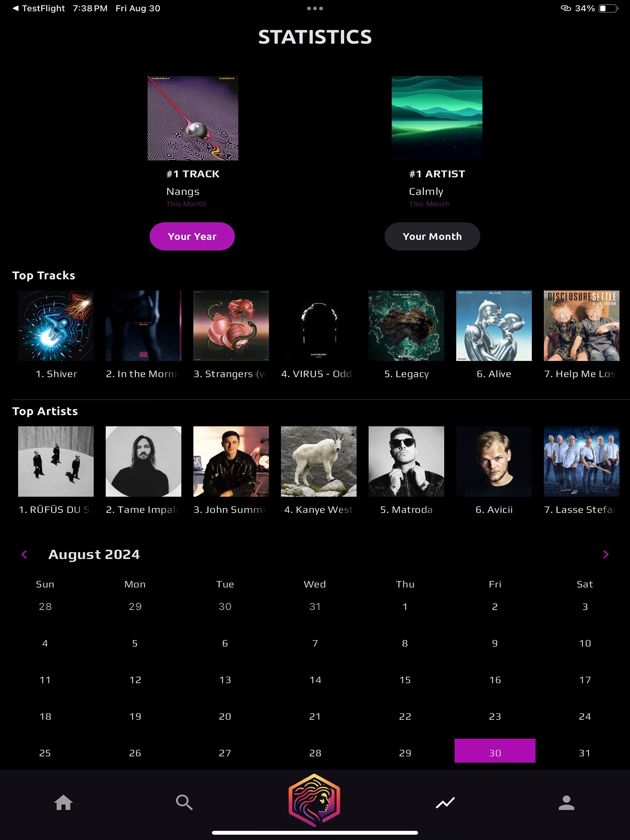Switch to Your Year view

[x=192, y=236]
